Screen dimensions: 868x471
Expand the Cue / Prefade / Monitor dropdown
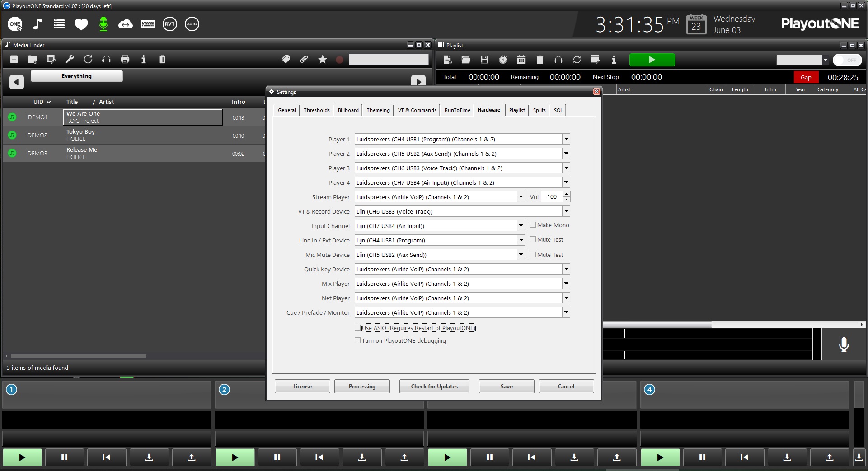[566, 312]
